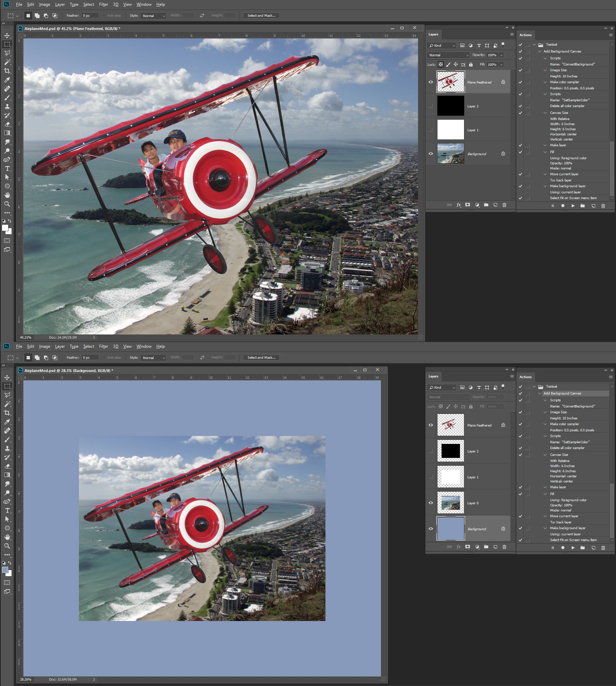Create new action in lower Actions panel
616x686 pixels.
click(x=593, y=548)
